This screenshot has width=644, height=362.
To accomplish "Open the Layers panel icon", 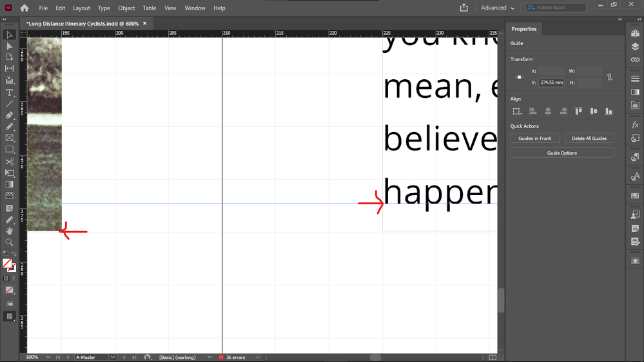I will [635, 46].
